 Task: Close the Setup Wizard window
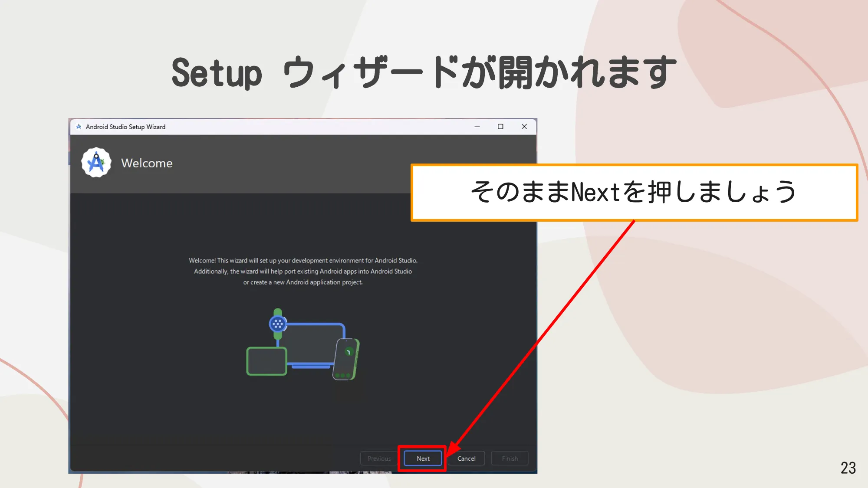(x=524, y=127)
